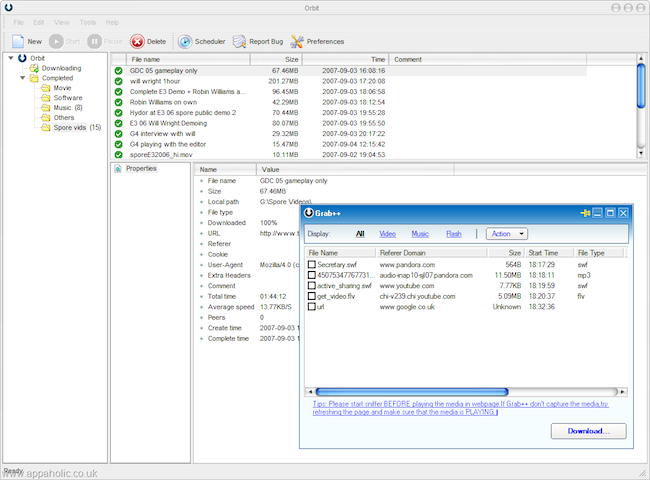
Task: Click the Start toolbar button
Action: (x=64, y=41)
